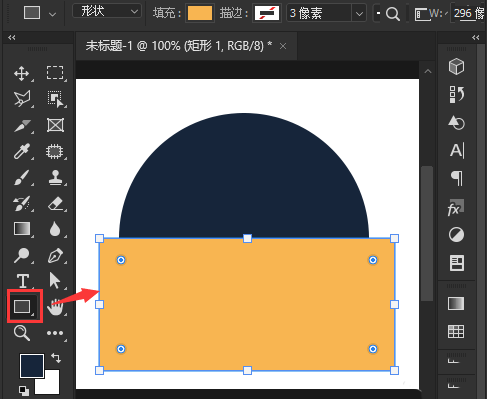Screen dimensions: 487x399
Task: Activate the Pen tool
Action: [x=55, y=256]
